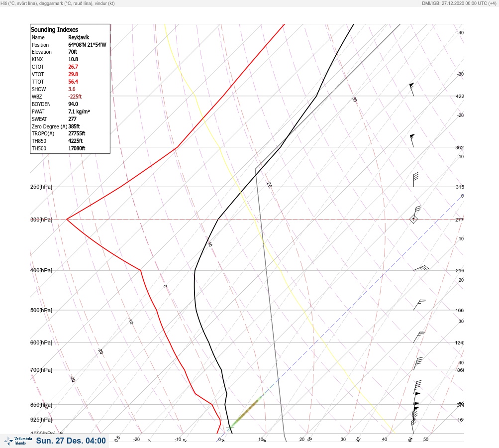
Task: Click the pennant wind barb beside the 362 height label
Action: coord(412,140)
